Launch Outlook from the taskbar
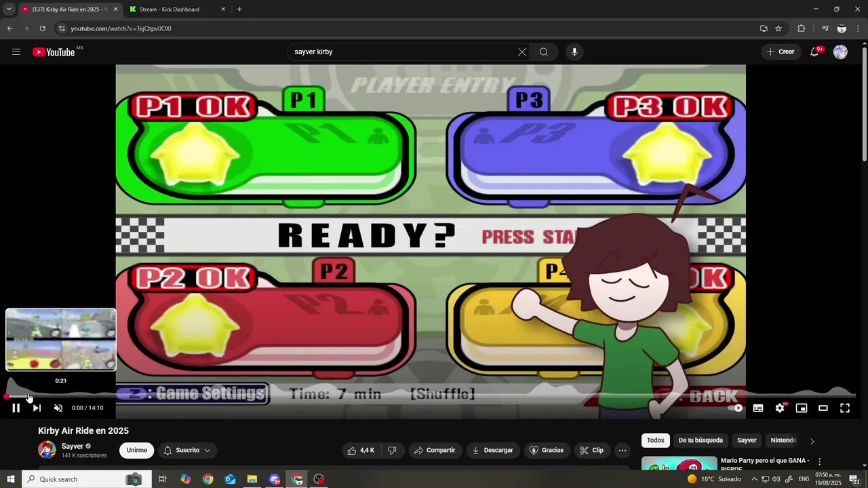Viewport: 868px width, 488px height. [230, 479]
